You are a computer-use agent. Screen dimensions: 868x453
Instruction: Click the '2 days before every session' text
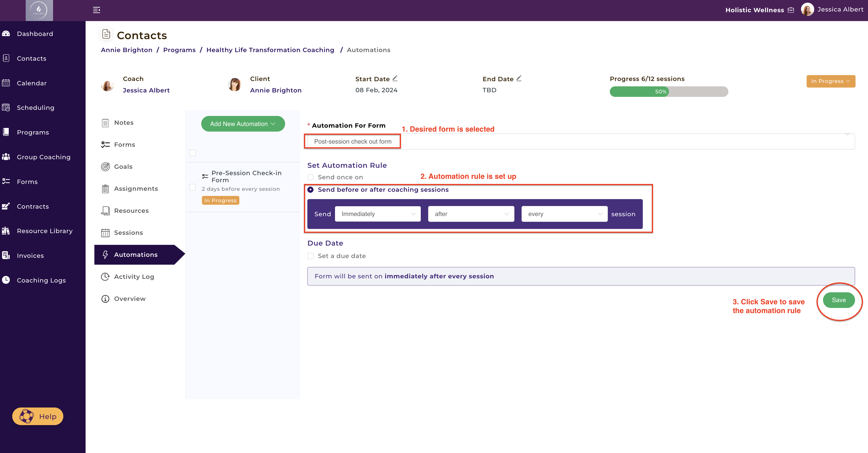pos(241,189)
